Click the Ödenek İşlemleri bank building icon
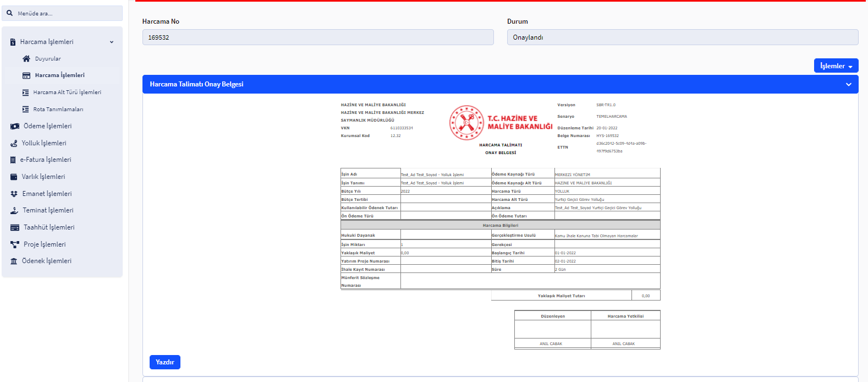This screenshot has height=382, width=868. pyautogui.click(x=14, y=261)
